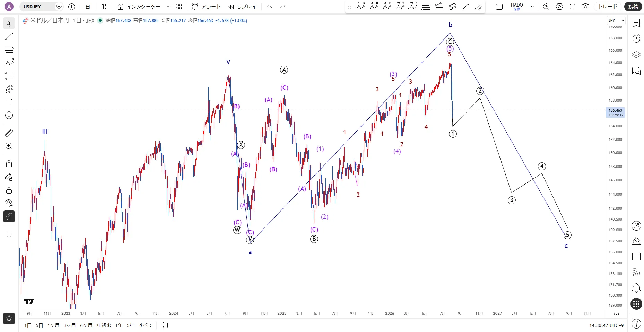Open the watchlist panel icon
Screen dimensions: 644x332
(636, 23)
